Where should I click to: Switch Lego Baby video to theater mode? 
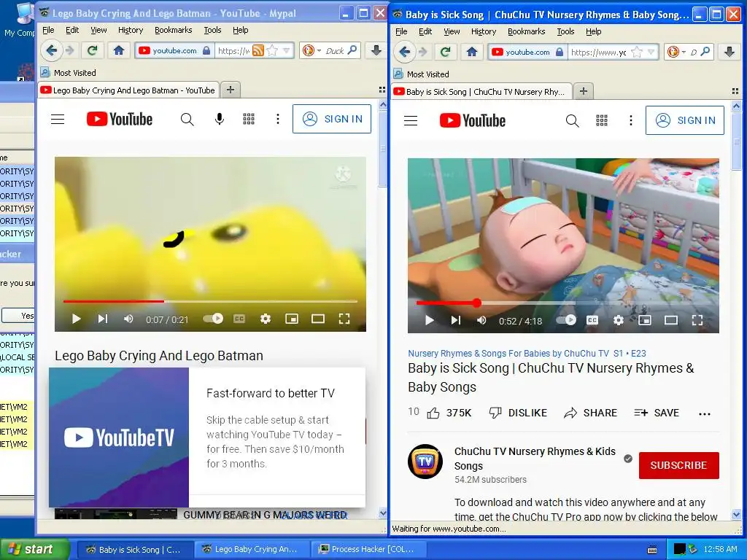(x=318, y=319)
